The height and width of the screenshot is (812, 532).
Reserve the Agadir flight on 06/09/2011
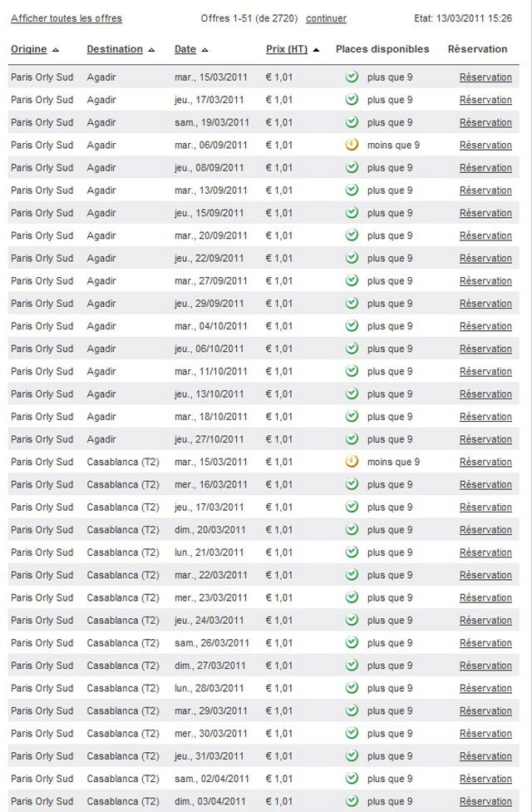point(485,145)
